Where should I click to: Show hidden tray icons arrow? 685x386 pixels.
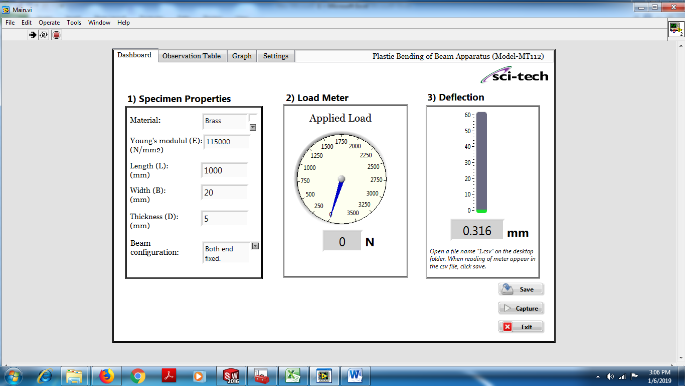point(598,376)
